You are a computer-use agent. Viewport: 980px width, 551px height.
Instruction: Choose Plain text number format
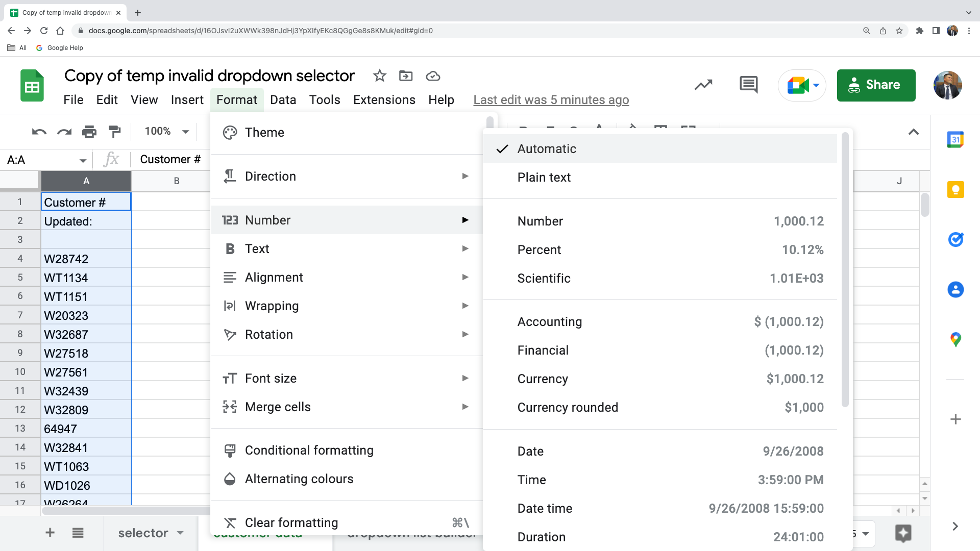click(544, 178)
